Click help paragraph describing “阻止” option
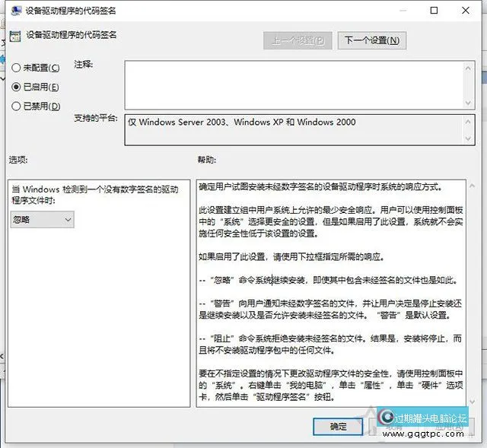 click(x=330, y=344)
